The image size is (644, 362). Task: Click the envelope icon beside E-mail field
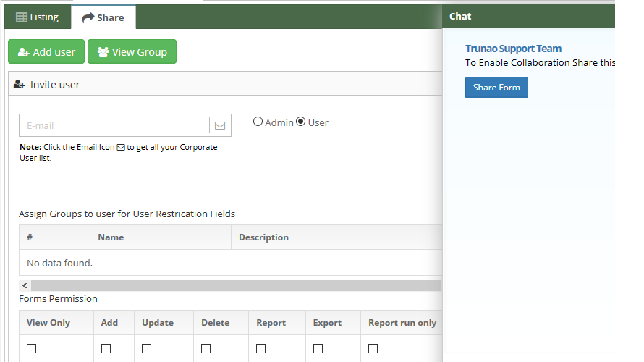(220, 125)
